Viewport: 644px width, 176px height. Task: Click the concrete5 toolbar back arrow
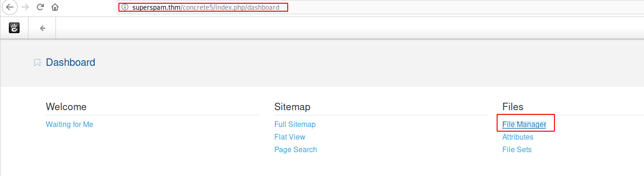point(42,28)
